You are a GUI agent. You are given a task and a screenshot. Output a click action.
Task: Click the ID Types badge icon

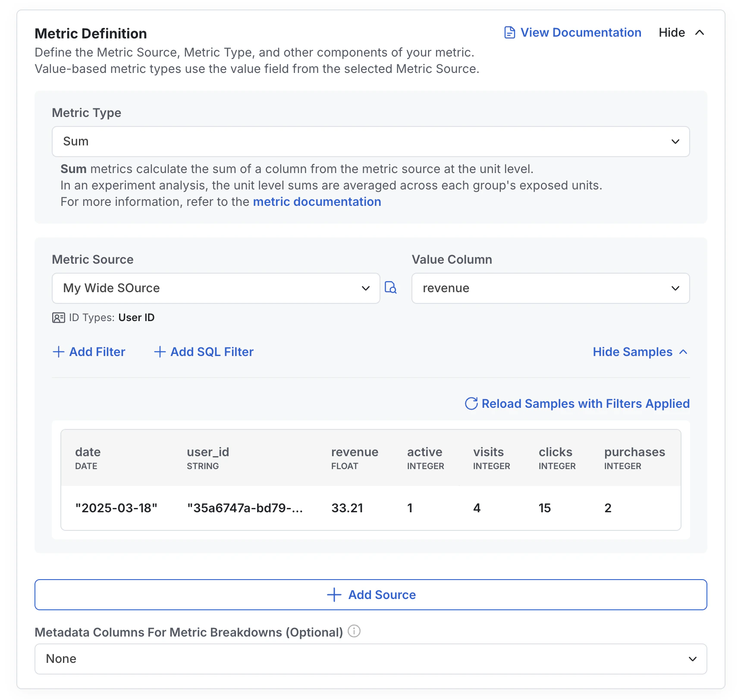58,317
